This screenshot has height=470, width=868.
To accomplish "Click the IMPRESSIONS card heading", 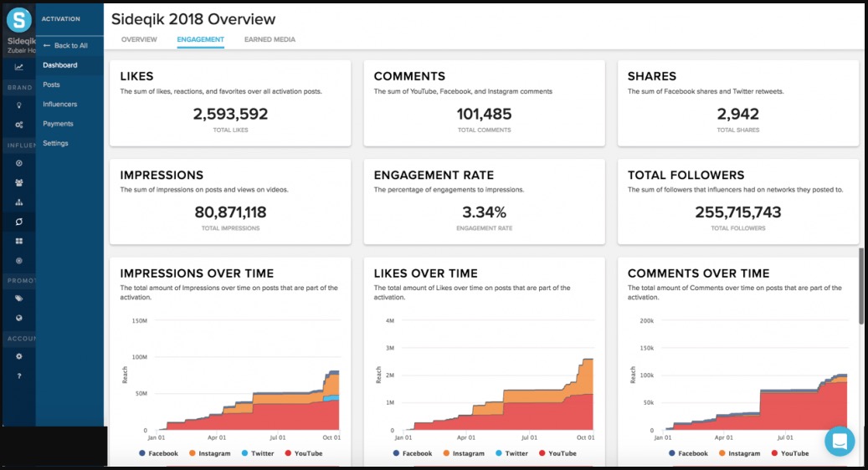I will [162, 176].
